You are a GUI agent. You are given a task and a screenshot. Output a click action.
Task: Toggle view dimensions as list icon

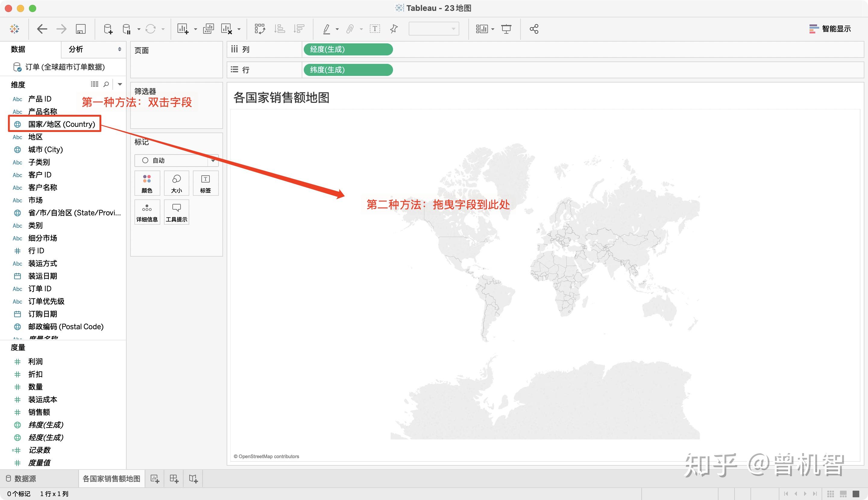point(95,84)
